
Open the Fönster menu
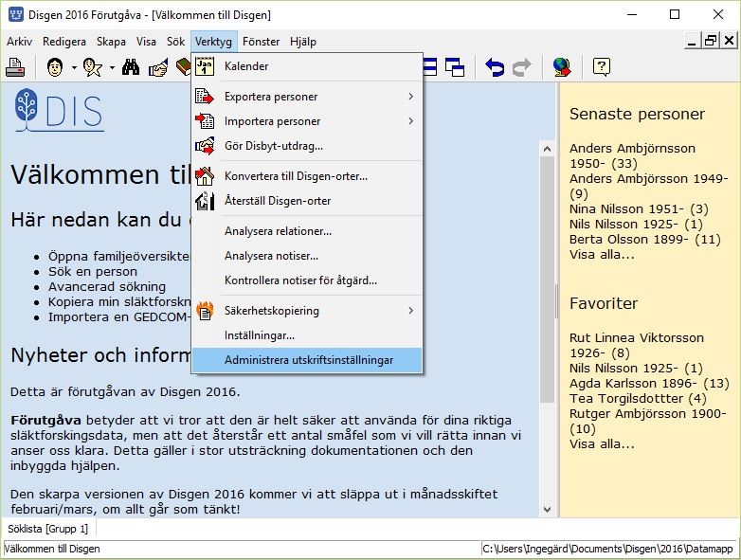pos(261,42)
